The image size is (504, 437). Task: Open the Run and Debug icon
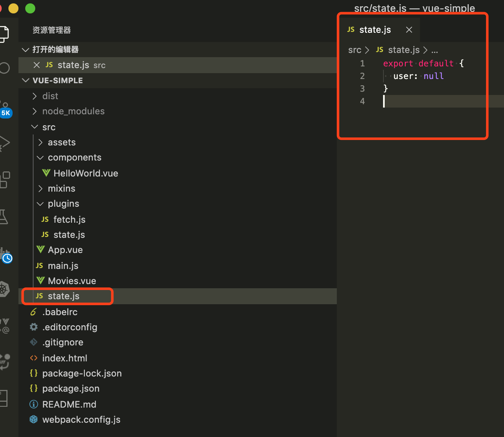(3, 143)
